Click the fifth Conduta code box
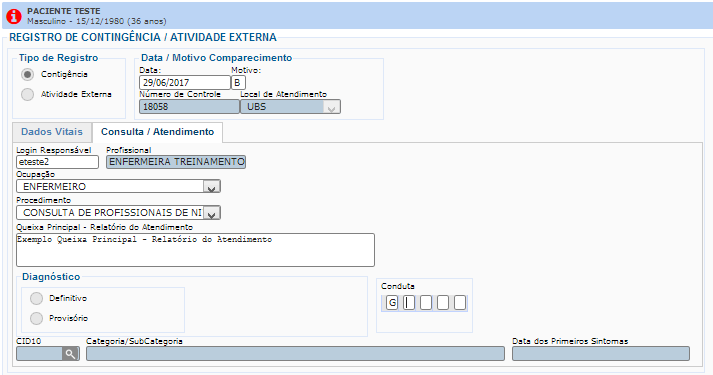Screen dimensions: 713x375 tap(460, 303)
